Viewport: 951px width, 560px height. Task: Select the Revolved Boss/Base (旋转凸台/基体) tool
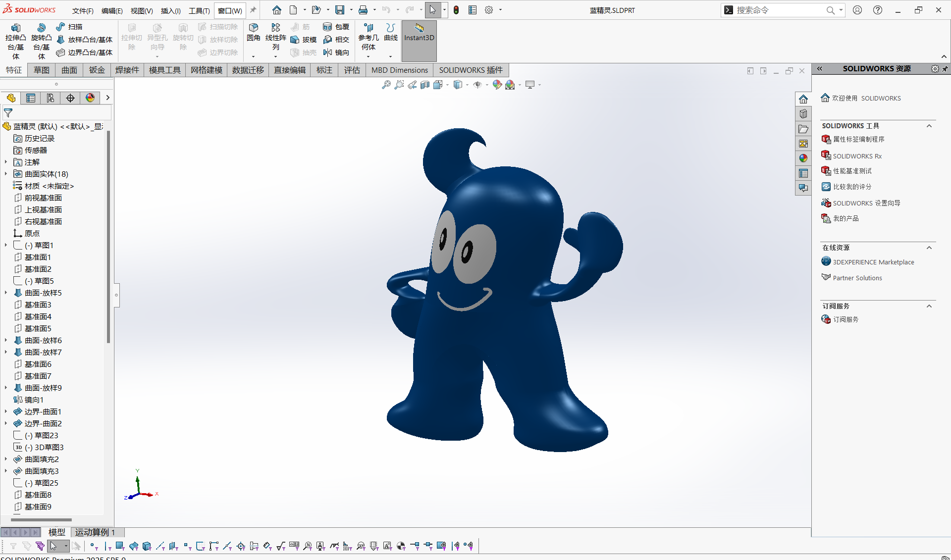(42, 41)
